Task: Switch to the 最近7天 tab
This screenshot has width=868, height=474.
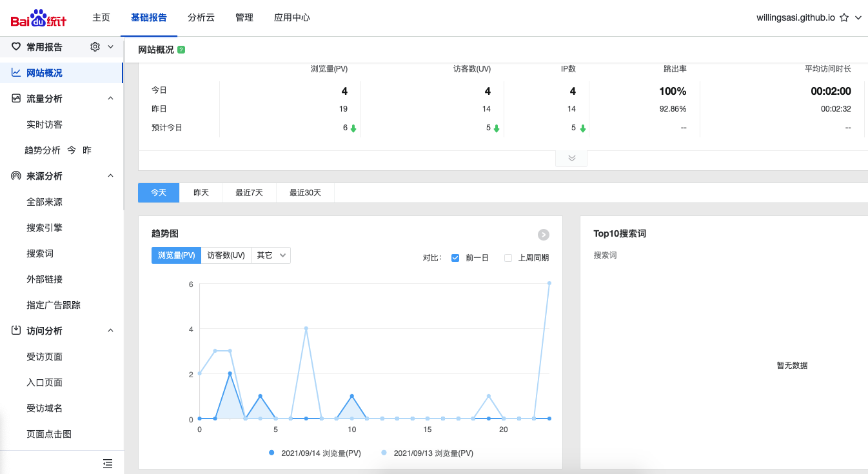Action: (x=249, y=193)
